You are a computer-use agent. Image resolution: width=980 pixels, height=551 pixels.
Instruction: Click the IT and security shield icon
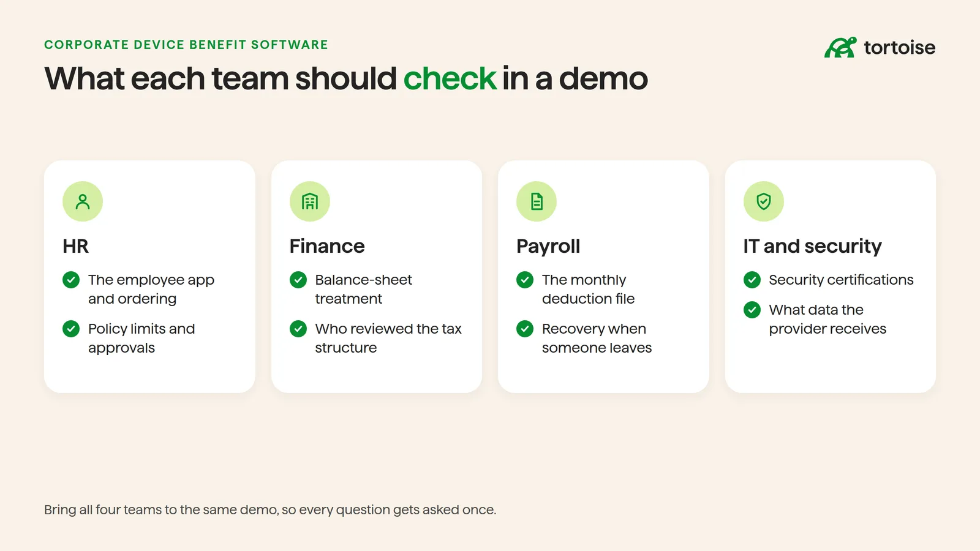tap(764, 201)
